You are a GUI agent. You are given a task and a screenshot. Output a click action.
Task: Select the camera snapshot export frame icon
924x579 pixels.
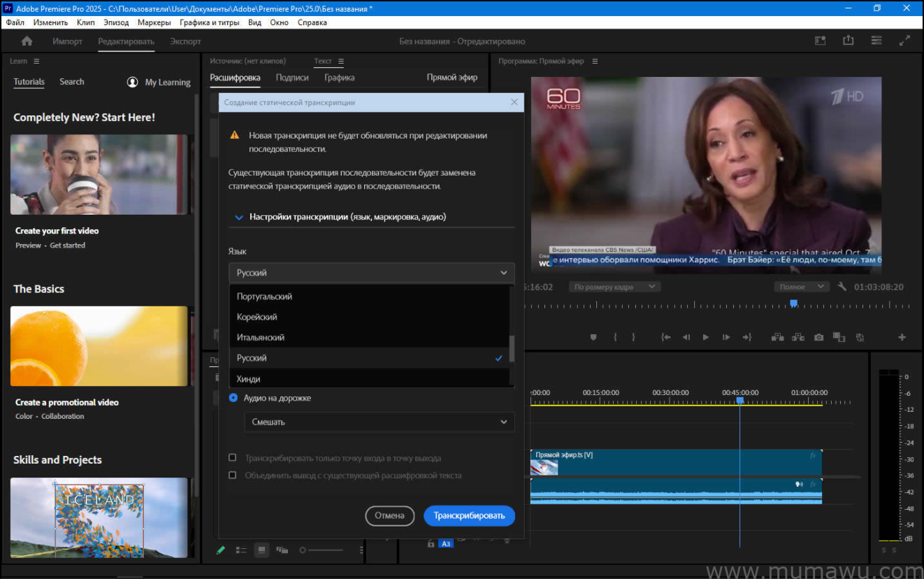(818, 337)
